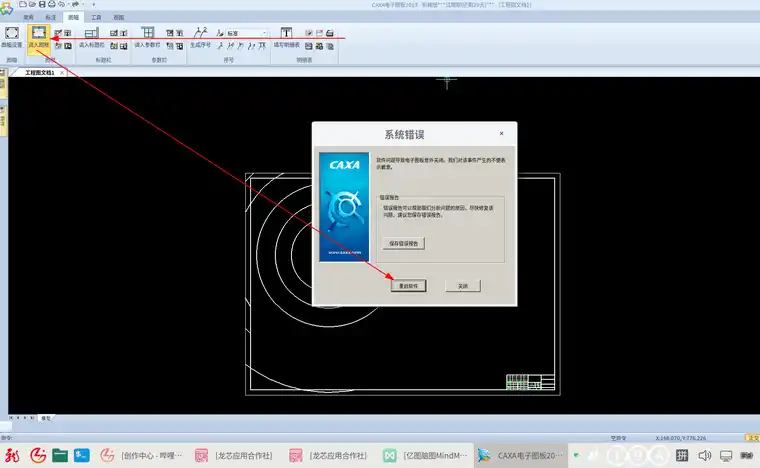Screen dimensions: 760x468
Task: Switch to the 标注 ribbon tab
Action: (50, 17)
